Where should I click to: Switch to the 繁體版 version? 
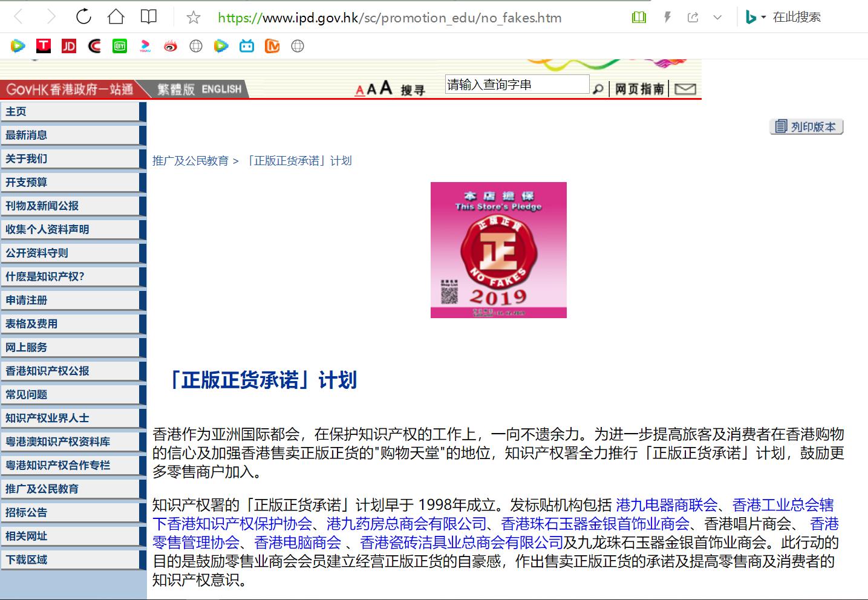[x=177, y=89]
